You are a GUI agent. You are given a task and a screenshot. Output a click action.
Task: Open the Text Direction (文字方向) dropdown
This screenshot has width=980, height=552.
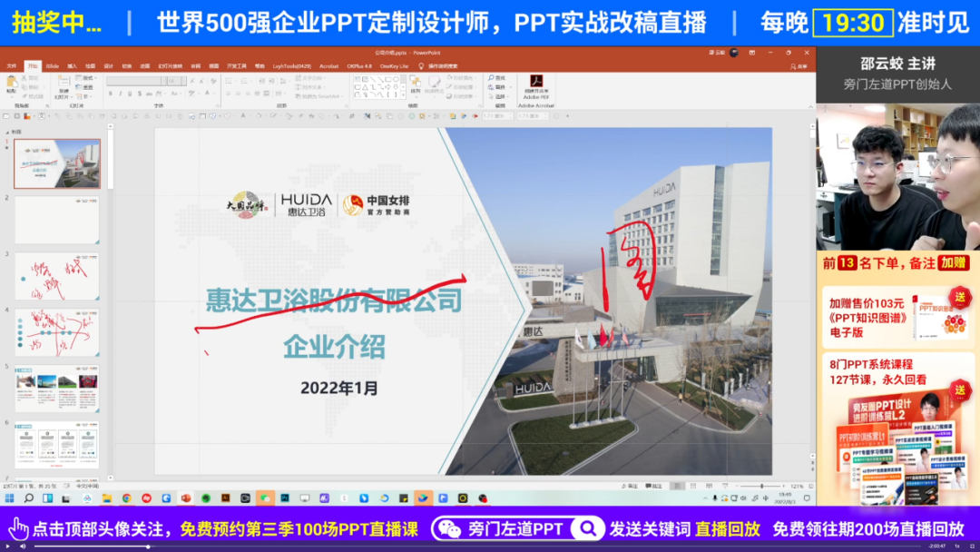[310, 78]
